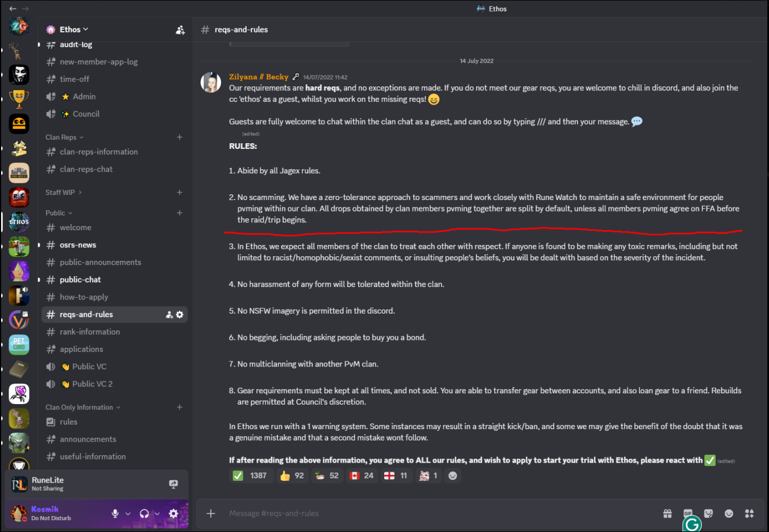The width and height of the screenshot is (769, 532).
Task: Toggle the duck reaction with 52
Action: 327,476
